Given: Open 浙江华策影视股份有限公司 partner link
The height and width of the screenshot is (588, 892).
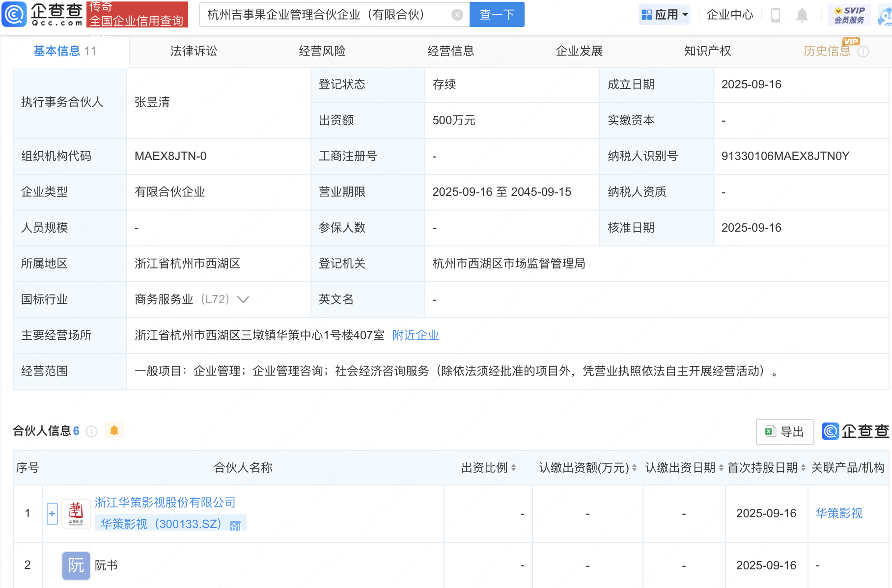Looking at the screenshot, I should coord(165,503).
